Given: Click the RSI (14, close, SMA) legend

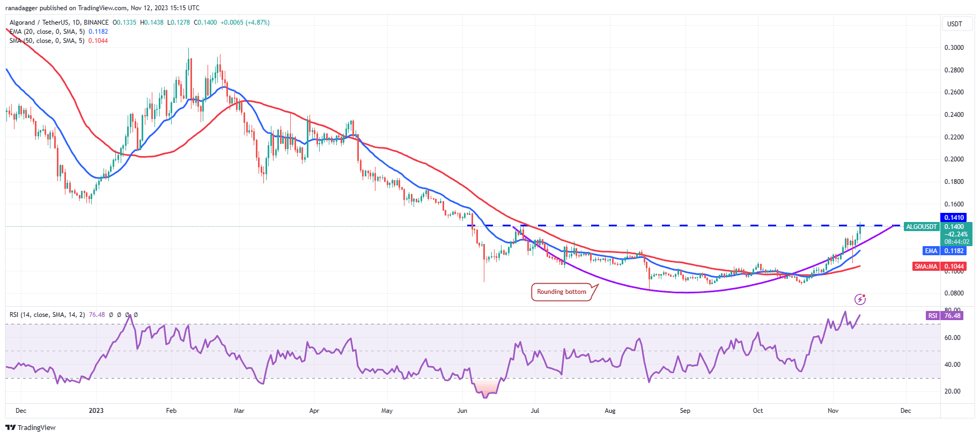Looking at the screenshot, I should (x=47, y=315).
